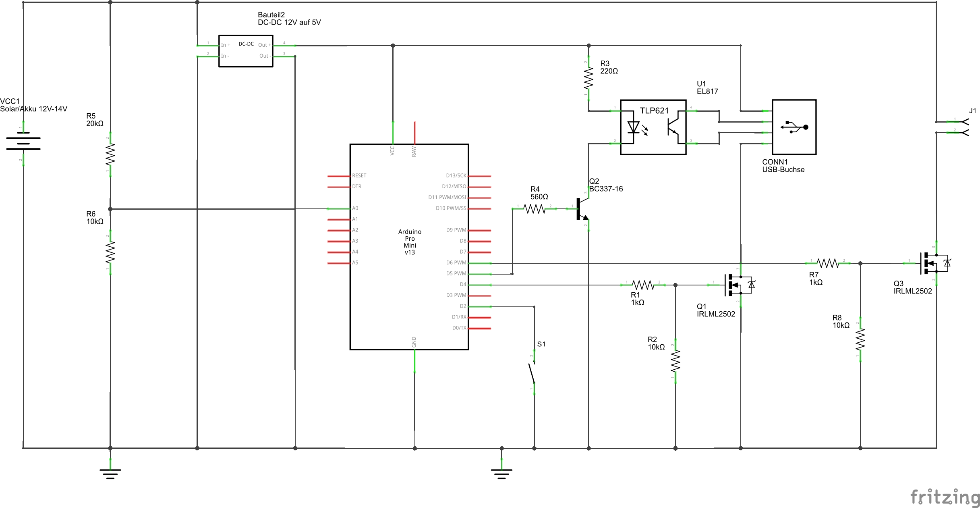This screenshot has height=508, width=980.
Task: Click the 'CONN1' label text
Action: point(775,162)
